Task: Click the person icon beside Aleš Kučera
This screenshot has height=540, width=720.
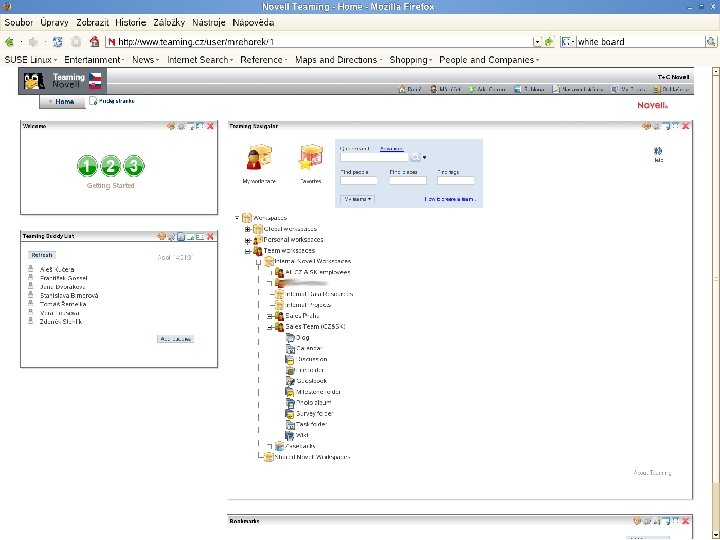Action: [31, 269]
